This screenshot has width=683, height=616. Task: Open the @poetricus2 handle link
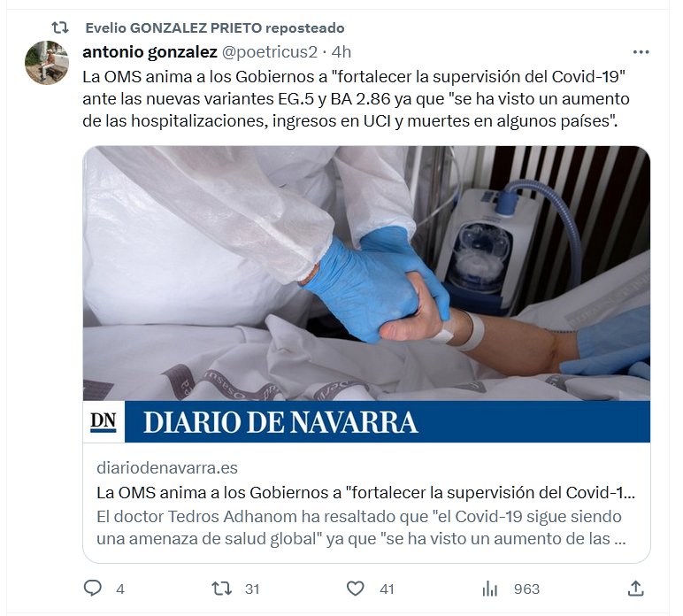tap(270, 52)
